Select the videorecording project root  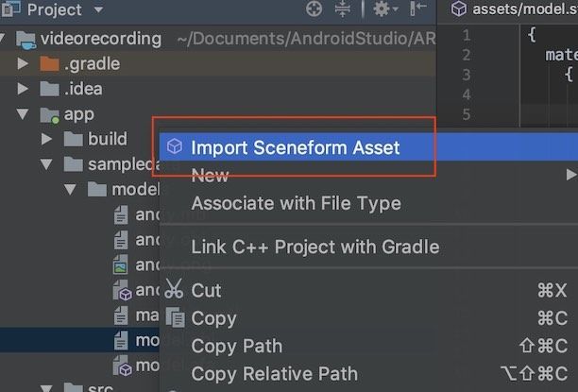pyautogui.click(x=100, y=39)
